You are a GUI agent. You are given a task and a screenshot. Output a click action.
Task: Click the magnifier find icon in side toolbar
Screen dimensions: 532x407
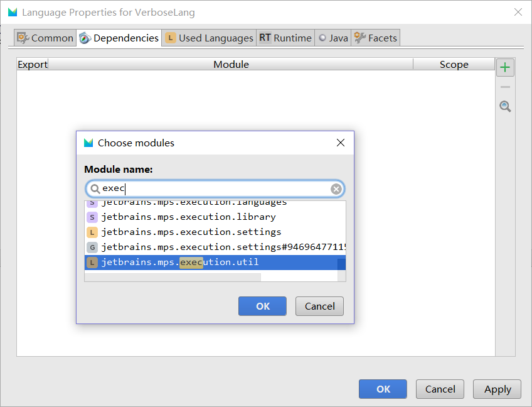pyautogui.click(x=505, y=107)
